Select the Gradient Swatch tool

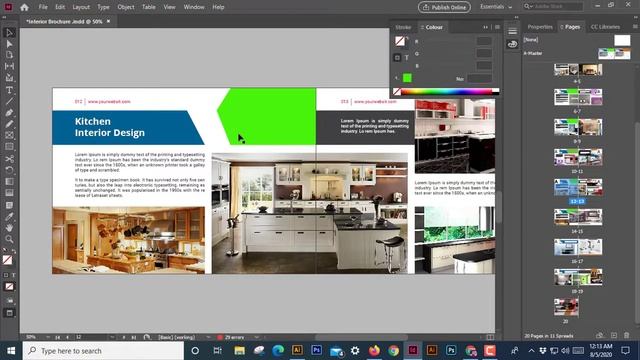[x=9, y=181]
